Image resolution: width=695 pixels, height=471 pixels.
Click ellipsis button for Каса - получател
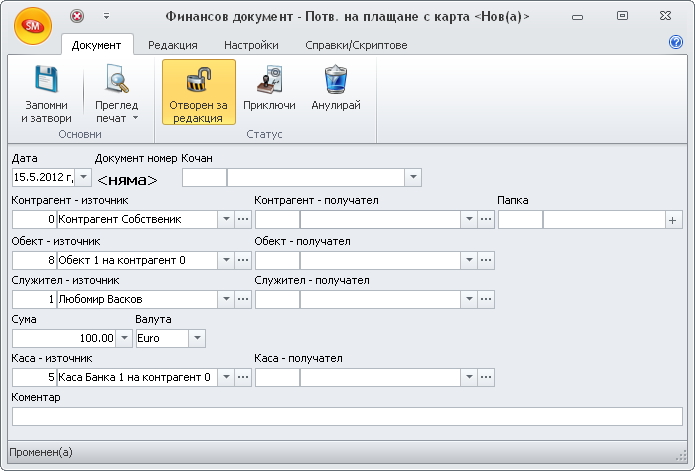point(486,377)
